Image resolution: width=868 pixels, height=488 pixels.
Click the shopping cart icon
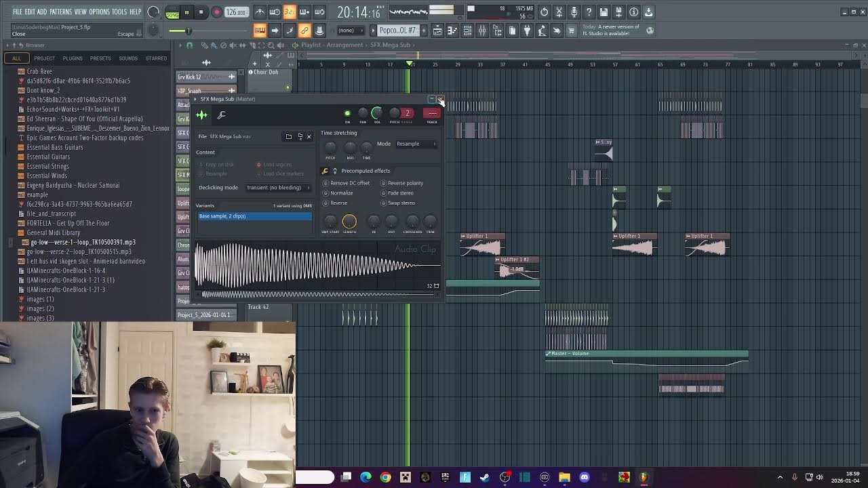[571, 30]
